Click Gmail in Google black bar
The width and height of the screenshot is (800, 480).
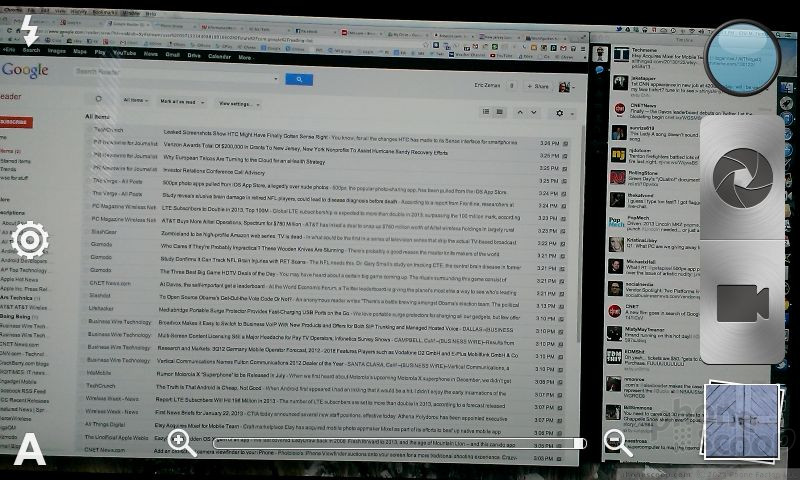coord(172,54)
